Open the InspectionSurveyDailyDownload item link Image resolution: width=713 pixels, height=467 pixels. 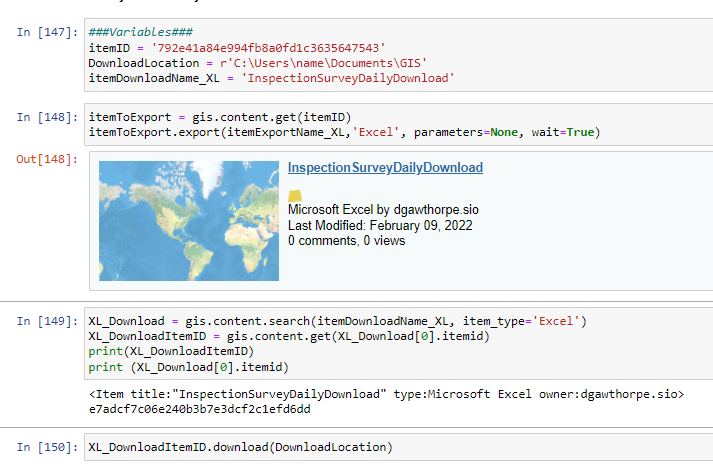click(385, 168)
